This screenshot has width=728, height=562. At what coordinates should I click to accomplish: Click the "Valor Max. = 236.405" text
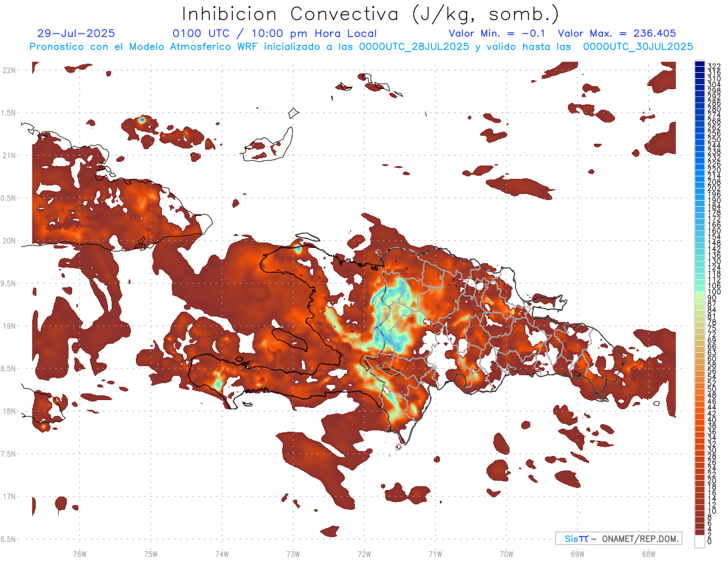point(617,33)
